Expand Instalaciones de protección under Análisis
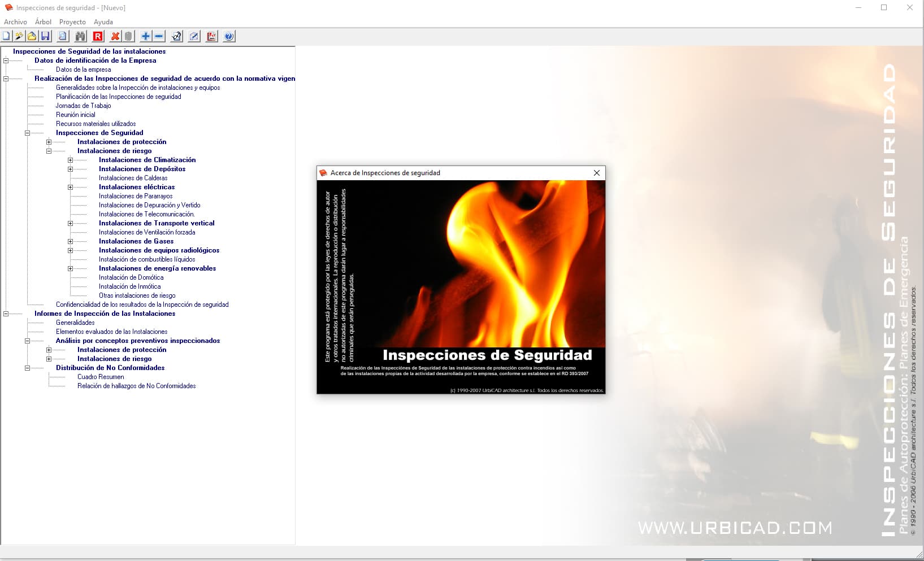This screenshot has width=924, height=561. 49,350
